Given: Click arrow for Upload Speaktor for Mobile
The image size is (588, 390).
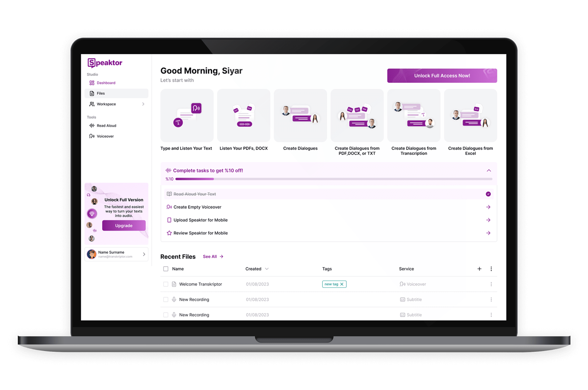Looking at the screenshot, I should pos(488,220).
